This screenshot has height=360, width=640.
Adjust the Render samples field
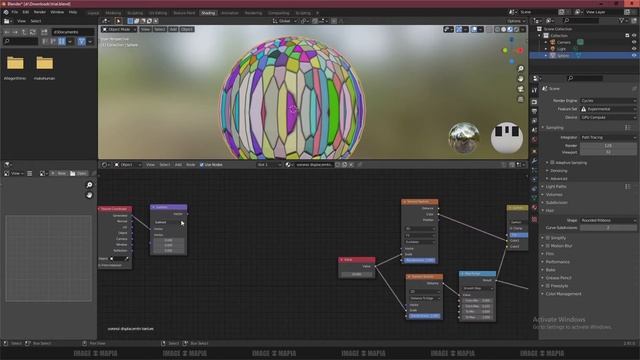[608, 146]
